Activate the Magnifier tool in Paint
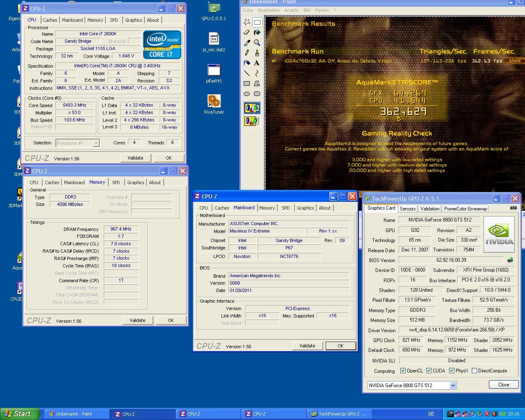Viewport: 525px width, 420px height. [x=257, y=43]
